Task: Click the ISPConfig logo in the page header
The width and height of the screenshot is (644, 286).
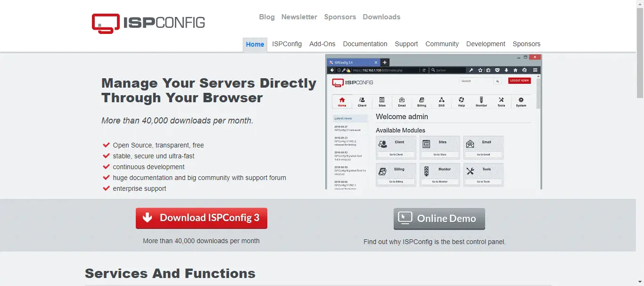Action: pos(148,23)
